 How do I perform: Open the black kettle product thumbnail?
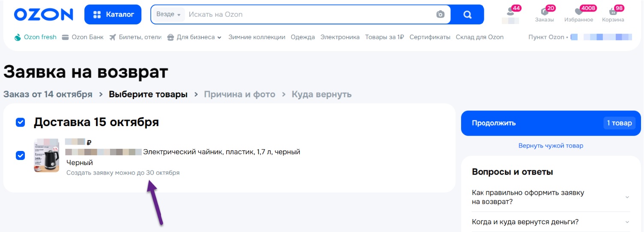point(46,155)
